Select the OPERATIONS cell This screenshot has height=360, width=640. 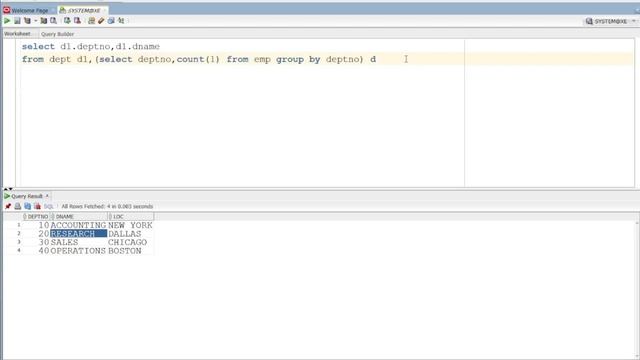click(78, 251)
